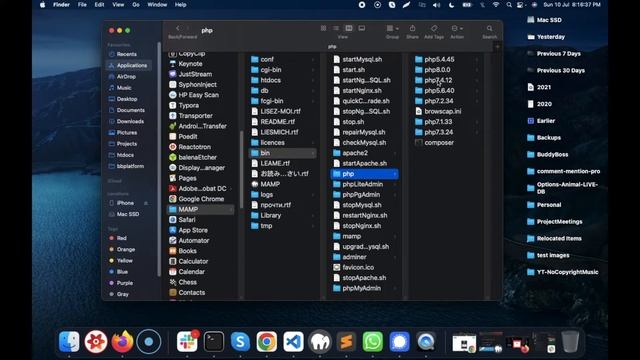Open the htdocs sidebar folder
The width and height of the screenshot is (640, 360).
[125, 155]
